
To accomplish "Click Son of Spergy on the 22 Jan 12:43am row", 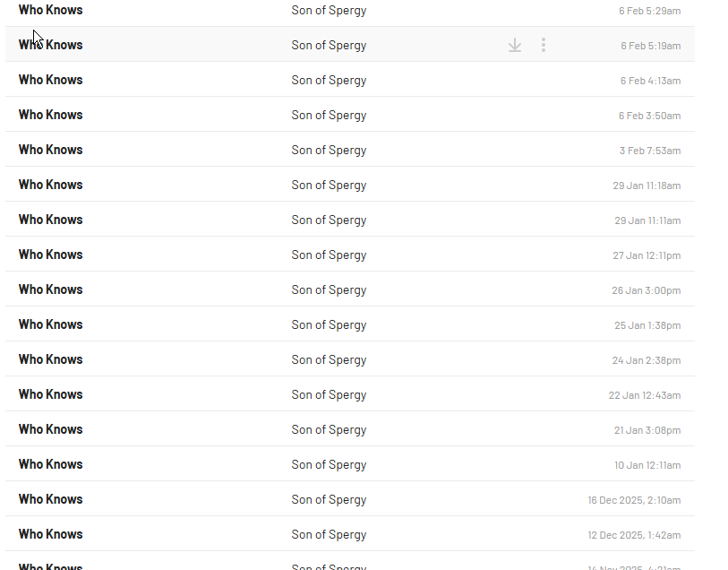I will (329, 395).
